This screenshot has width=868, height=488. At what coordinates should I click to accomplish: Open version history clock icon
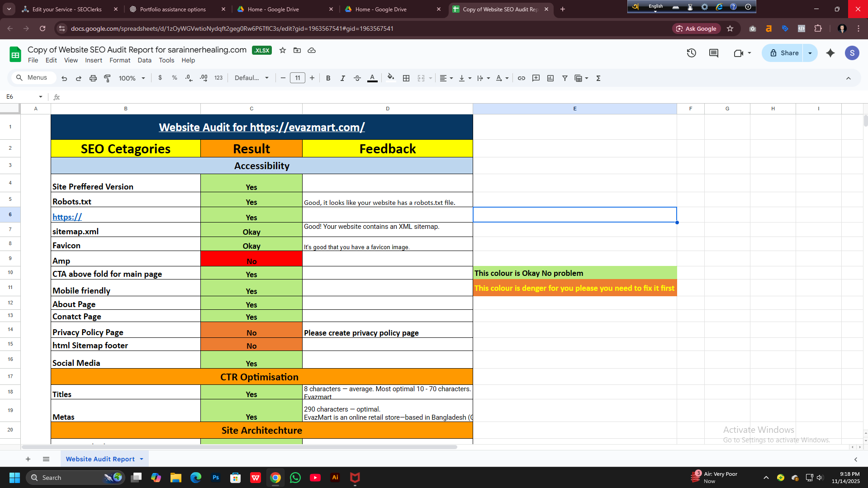(691, 53)
